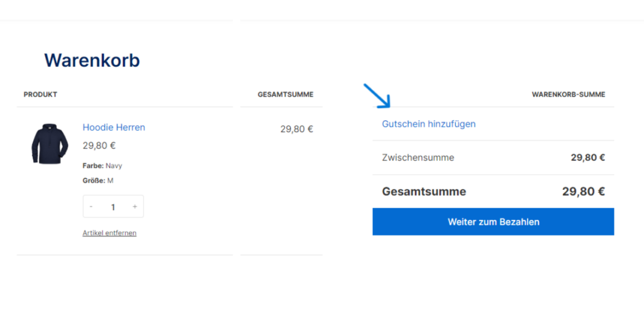The image size is (644, 322).
Task: Click the quantity field showing 1
Action: point(113,207)
